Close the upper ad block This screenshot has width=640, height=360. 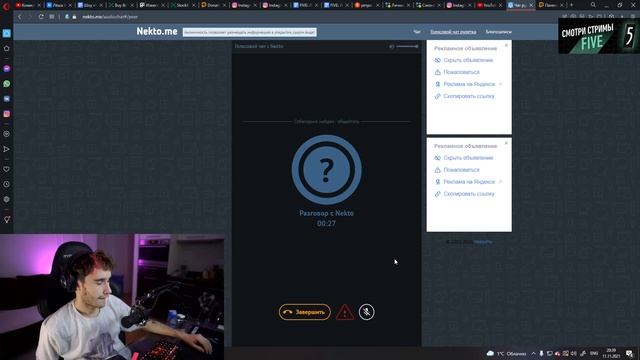pyautogui.click(x=507, y=45)
